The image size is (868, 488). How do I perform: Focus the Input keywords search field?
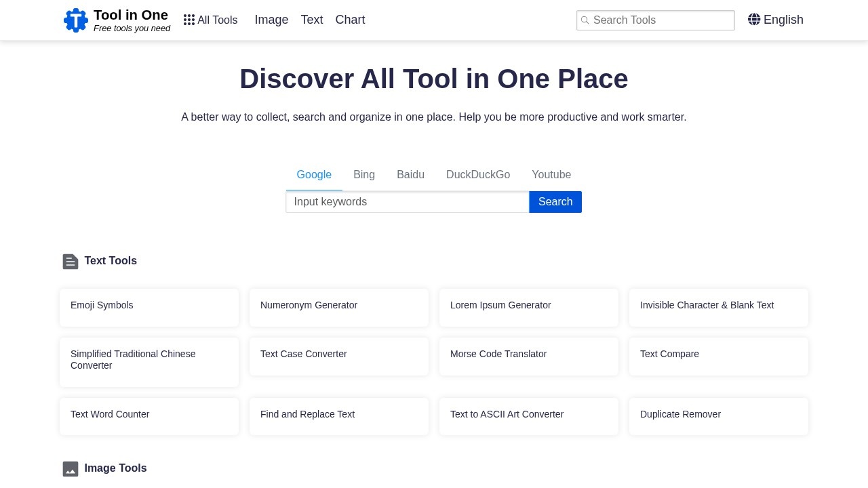click(407, 202)
